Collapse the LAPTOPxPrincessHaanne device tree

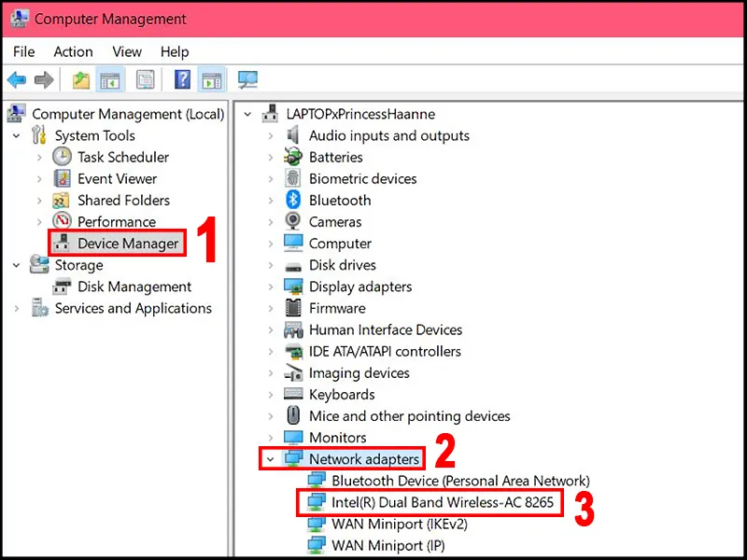(x=247, y=113)
